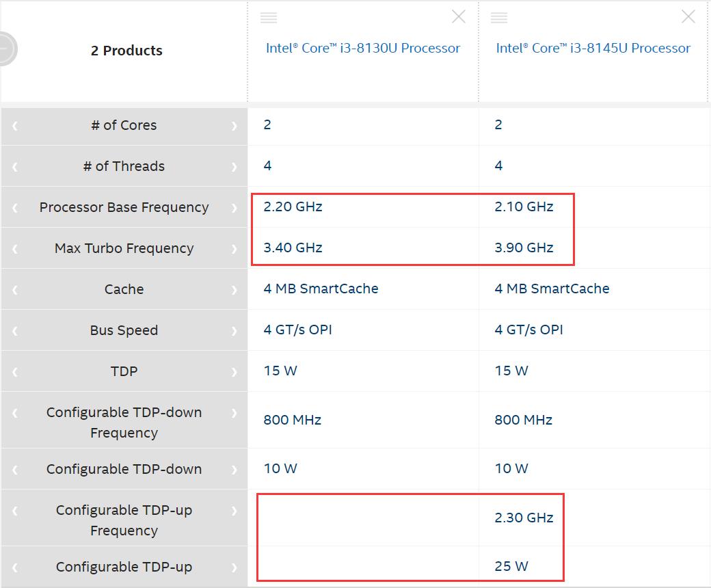
Task: Open the Intel Core i3-8145U Processor page
Action: coord(593,48)
